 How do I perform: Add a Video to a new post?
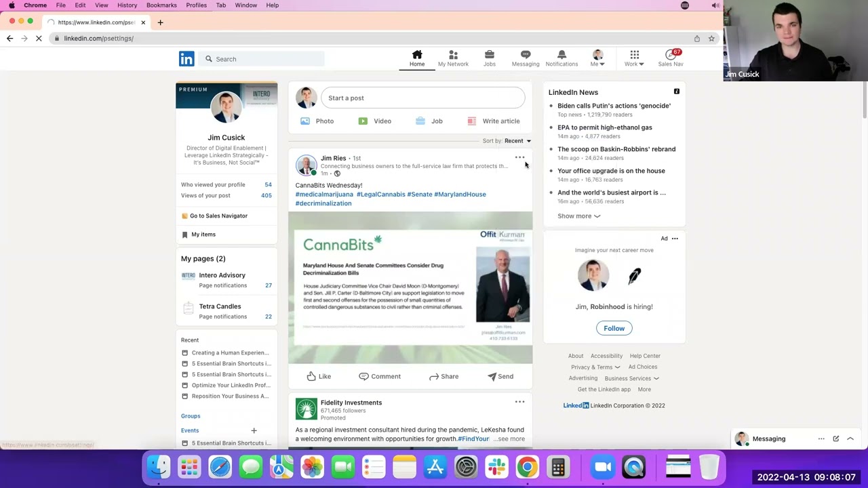click(x=375, y=121)
